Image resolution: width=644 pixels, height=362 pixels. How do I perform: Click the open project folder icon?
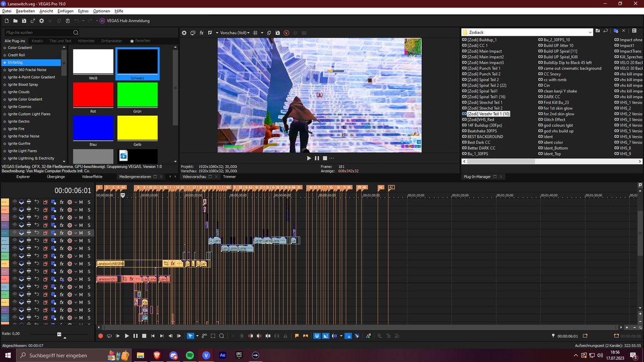coord(16,20)
